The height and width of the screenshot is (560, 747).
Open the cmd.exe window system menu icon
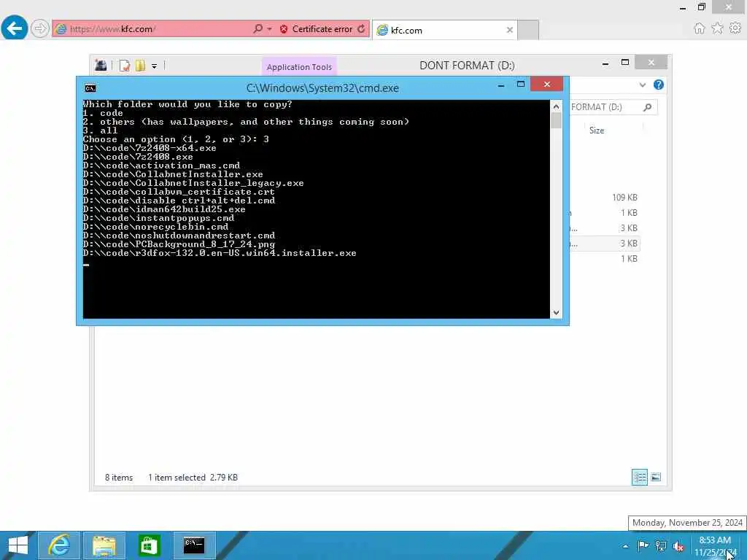(x=90, y=88)
